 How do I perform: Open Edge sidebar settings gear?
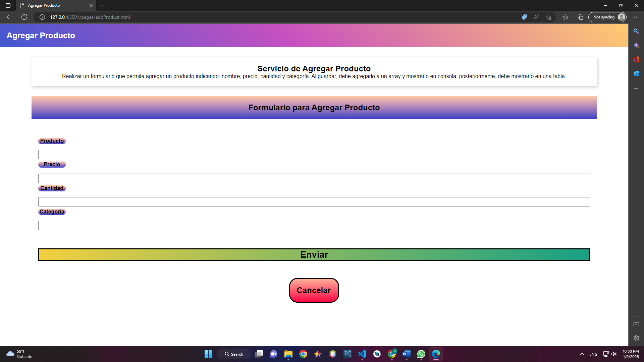(x=636, y=338)
